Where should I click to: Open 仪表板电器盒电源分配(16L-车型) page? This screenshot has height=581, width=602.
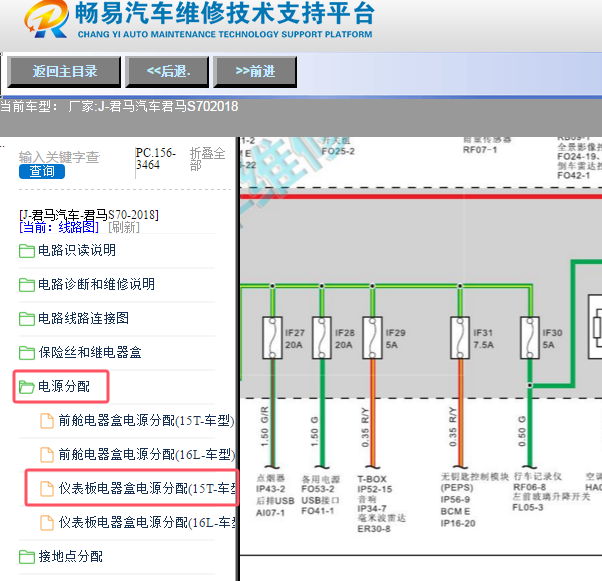pos(147,522)
